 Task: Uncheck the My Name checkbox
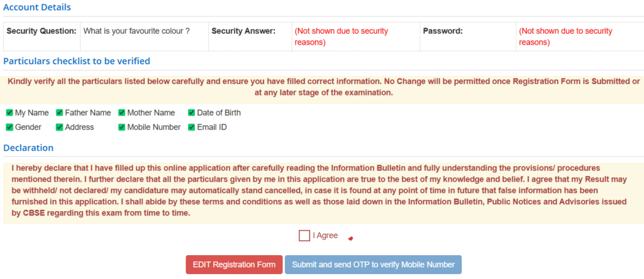pos(9,113)
